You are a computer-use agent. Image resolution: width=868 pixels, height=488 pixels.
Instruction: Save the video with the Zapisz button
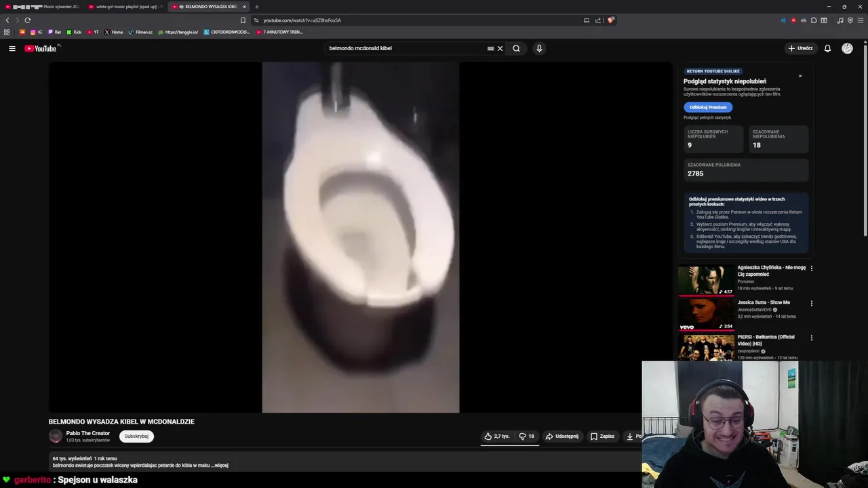point(602,436)
